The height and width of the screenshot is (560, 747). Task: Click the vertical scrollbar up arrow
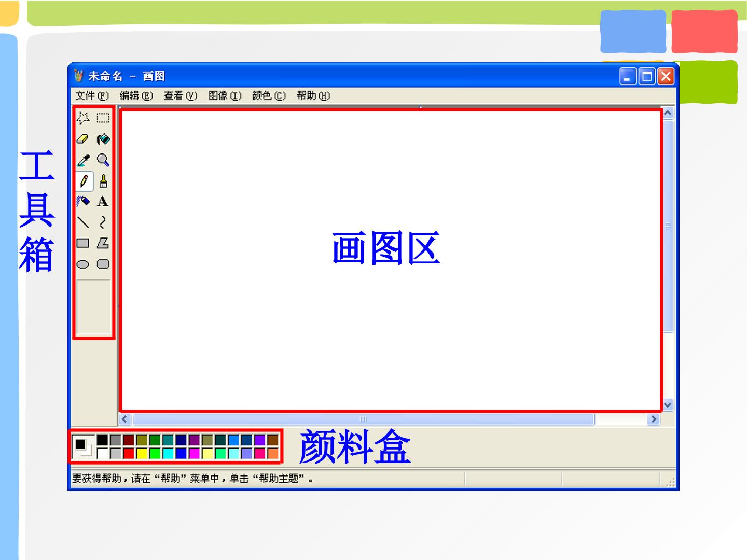668,113
